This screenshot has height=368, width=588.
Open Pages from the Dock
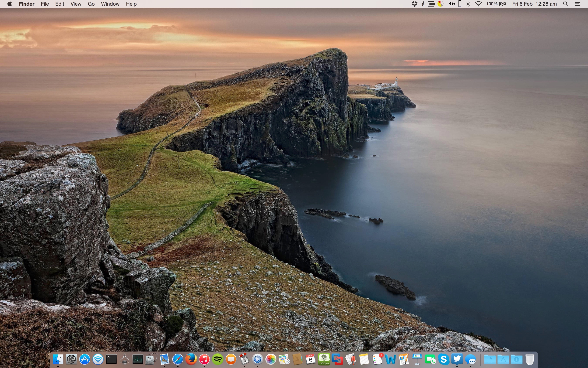[404, 359]
